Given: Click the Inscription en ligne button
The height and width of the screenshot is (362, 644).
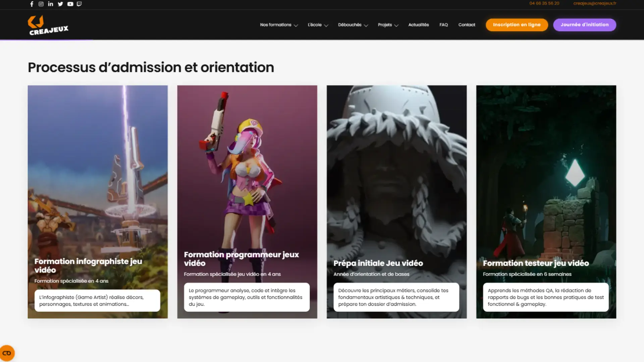Looking at the screenshot, I should (517, 25).
